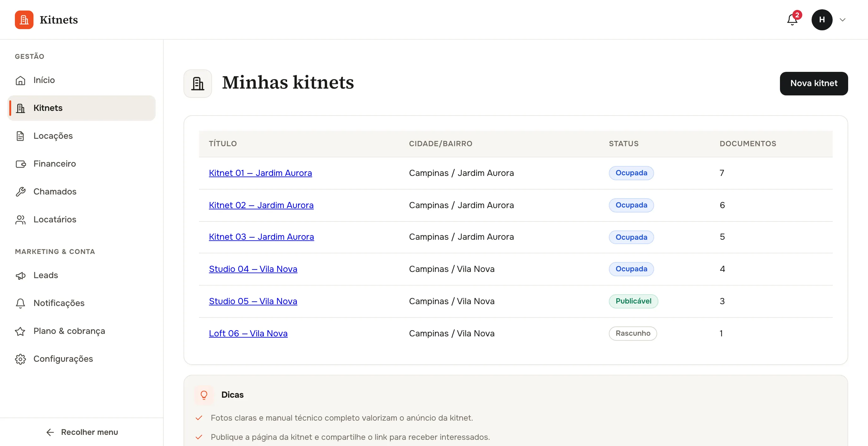
Task: Click the orange Kitnets logo icon
Action: coord(24,20)
